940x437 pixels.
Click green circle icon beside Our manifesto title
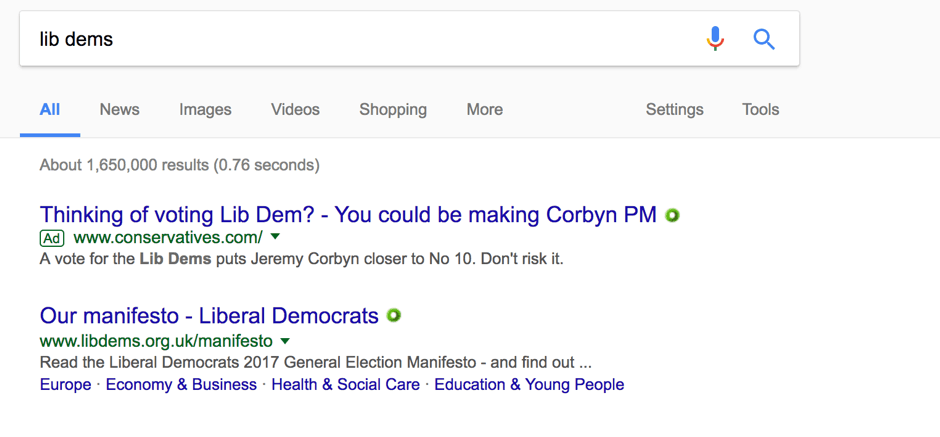coord(393,315)
